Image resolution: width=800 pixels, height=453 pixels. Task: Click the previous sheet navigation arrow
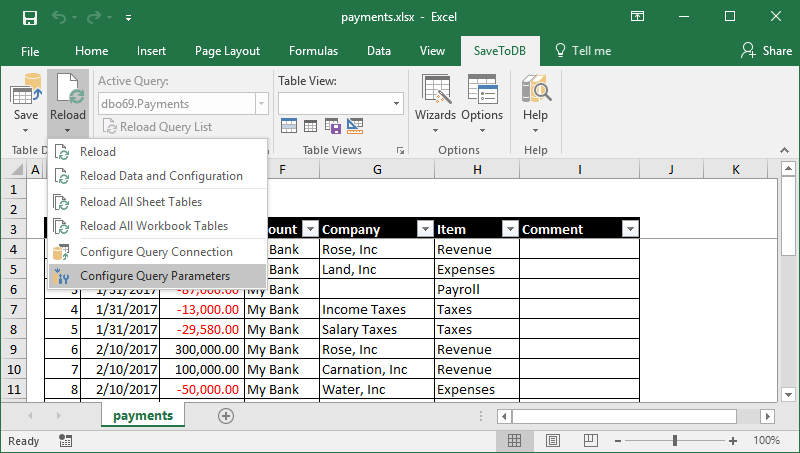[30, 416]
